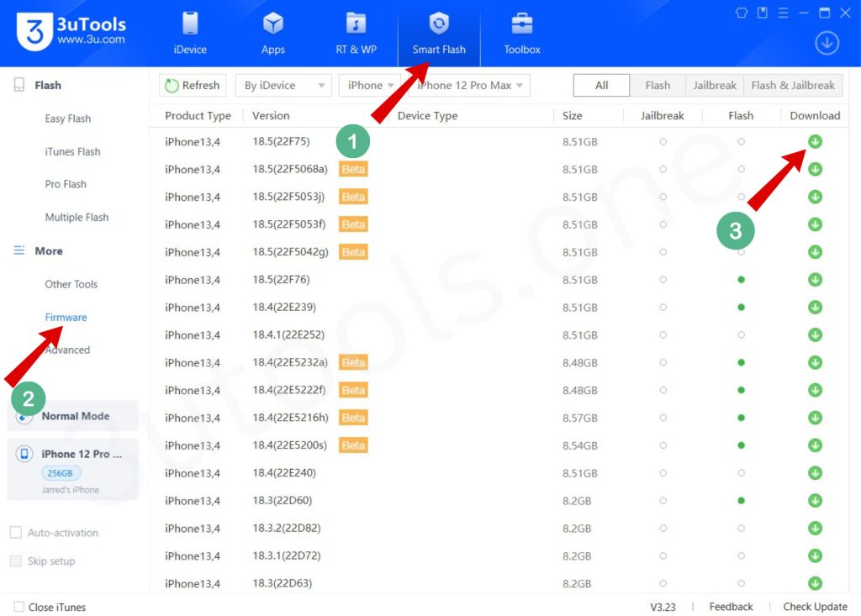Screen dimensions: 861x616
Task: Select Jailbreak radio for 18.4.1(22E252)
Action: coord(663,334)
